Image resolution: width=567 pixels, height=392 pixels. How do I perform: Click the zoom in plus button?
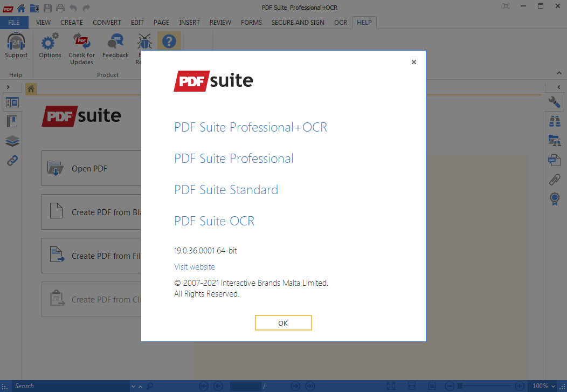click(x=519, y=386)
